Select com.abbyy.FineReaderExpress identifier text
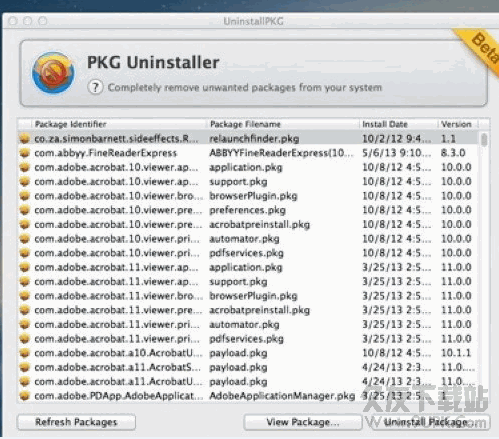Viewport: 499px width, 439px height. pos(106,153)
